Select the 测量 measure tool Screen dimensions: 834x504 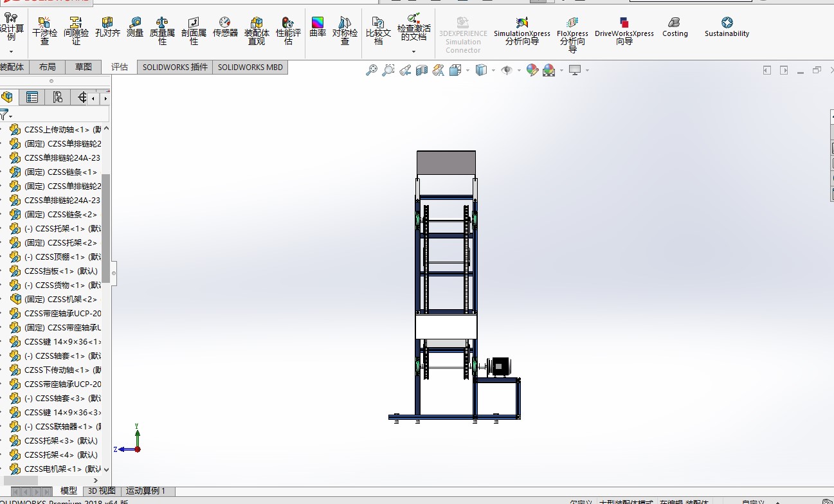[x=135, y=27]
